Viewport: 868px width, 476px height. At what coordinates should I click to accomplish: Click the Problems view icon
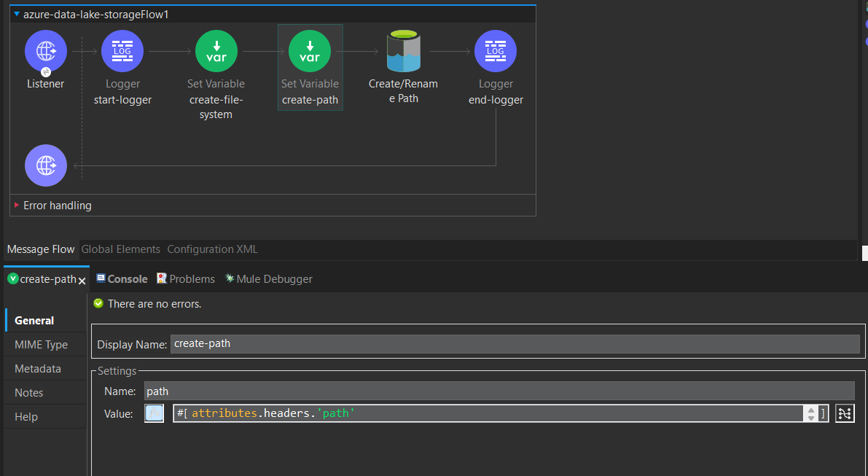162,278
